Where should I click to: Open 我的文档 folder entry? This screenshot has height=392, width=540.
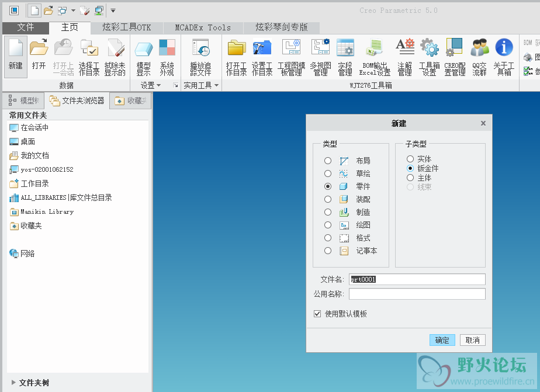pyautogui.click(x=29, y=155)
